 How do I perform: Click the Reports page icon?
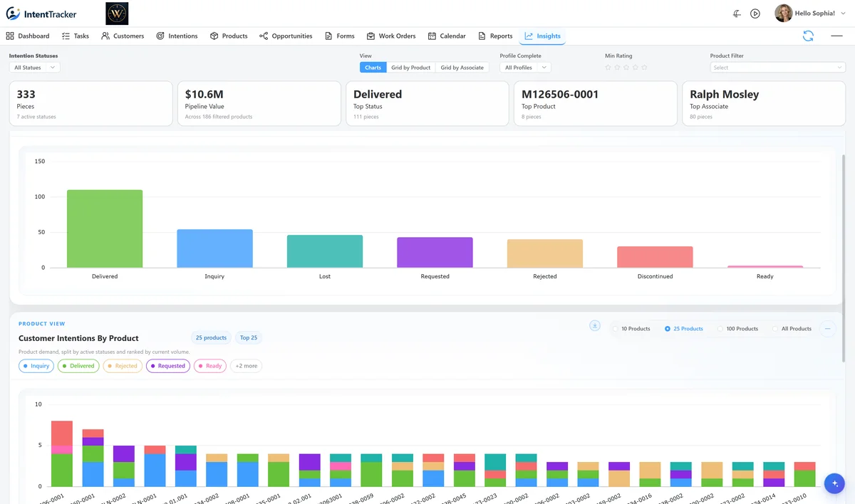pos(482,36)
